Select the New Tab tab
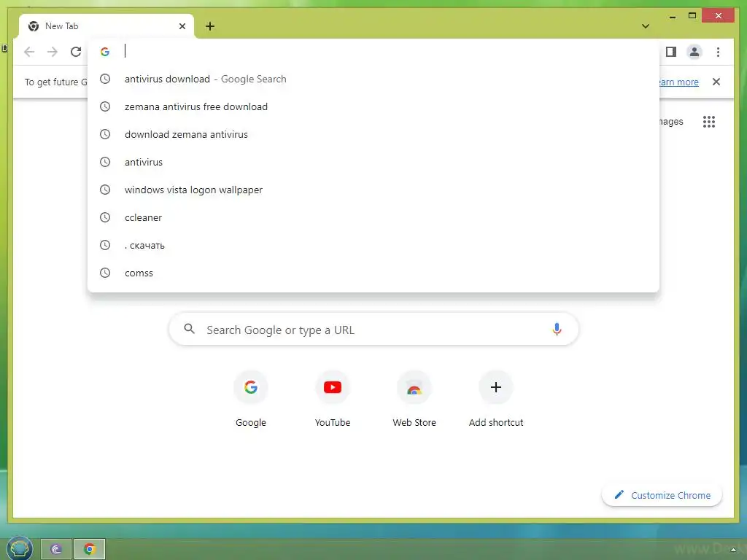Image resolution: width=747 pixels, height=560 pixels. pos(107,26)
